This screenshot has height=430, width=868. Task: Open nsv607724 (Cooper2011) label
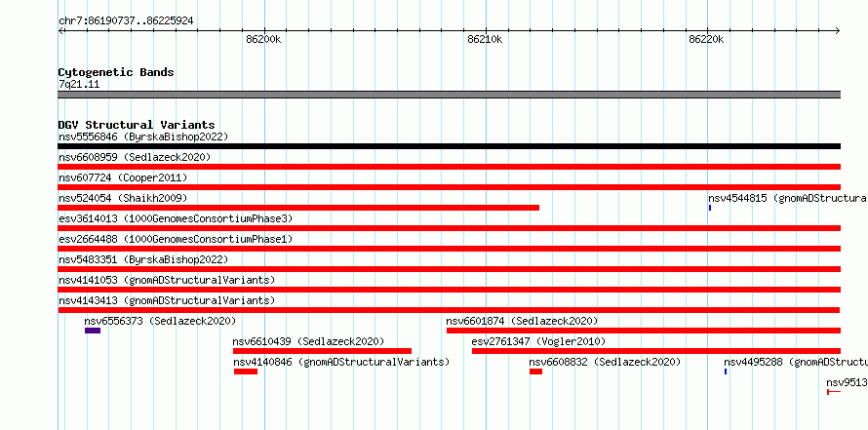[123, 177]
